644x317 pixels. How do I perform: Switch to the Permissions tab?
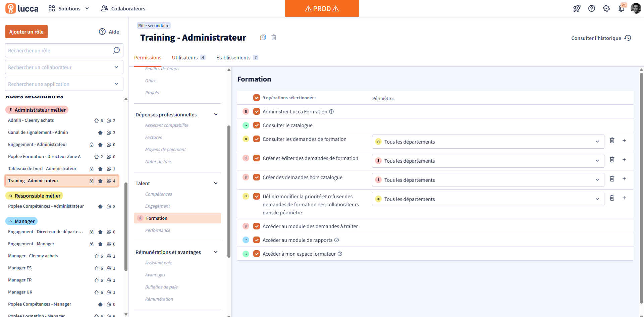click(148, 58)
